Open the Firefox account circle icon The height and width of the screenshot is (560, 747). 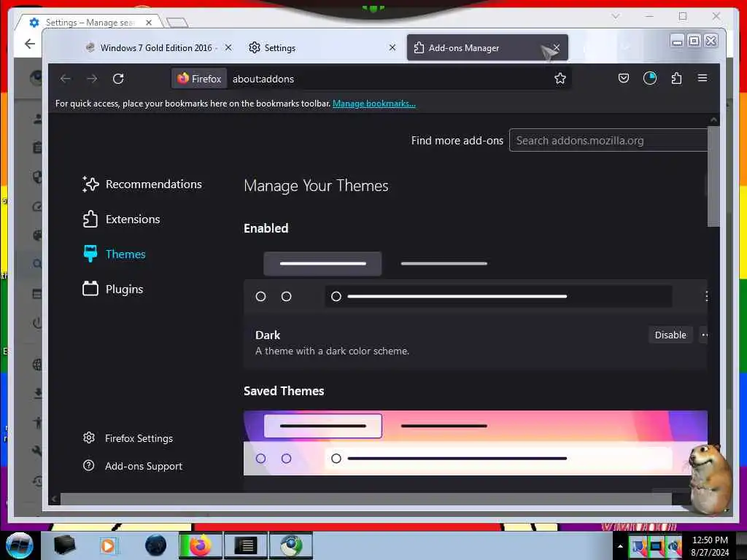coord(650,78)
